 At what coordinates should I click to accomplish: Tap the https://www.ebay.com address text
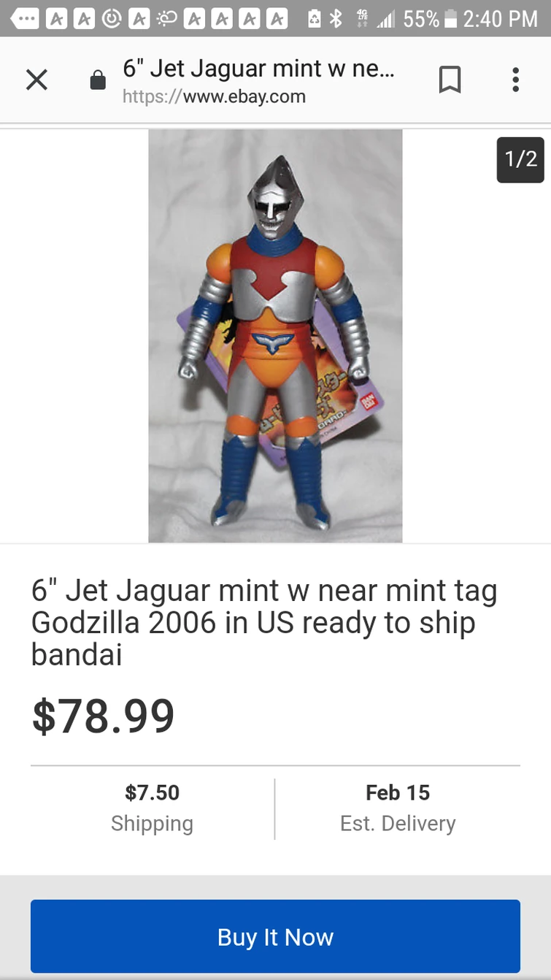click(214, 96)
